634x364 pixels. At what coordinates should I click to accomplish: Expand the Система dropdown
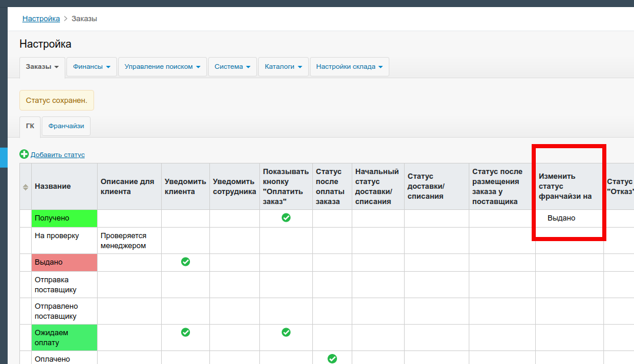click(x=232, y=67)
